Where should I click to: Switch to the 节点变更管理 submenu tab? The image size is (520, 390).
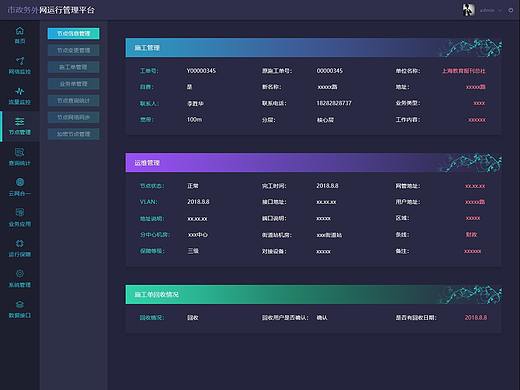(x=73, y=50)
